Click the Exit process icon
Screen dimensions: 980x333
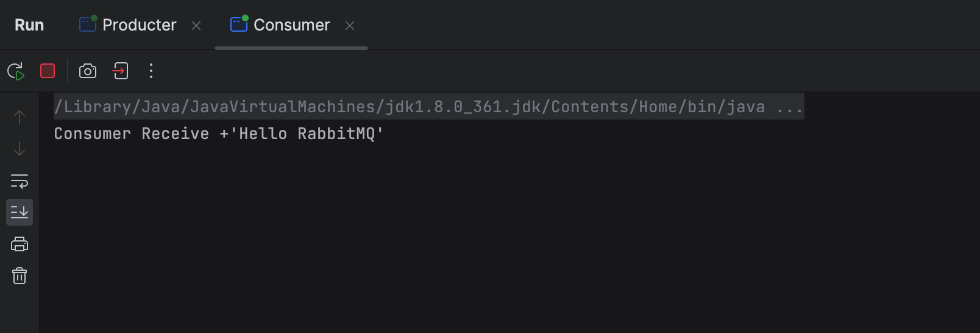120,71
